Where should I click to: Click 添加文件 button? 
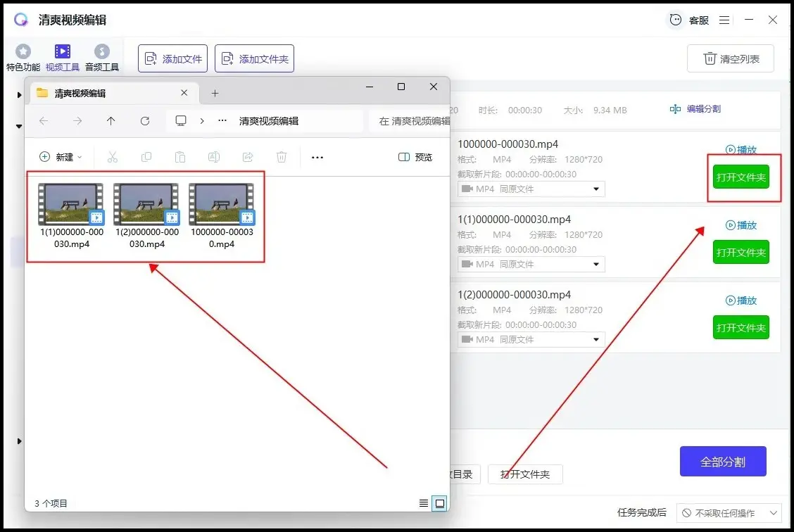pyautogui.click(x=172, y=58)
